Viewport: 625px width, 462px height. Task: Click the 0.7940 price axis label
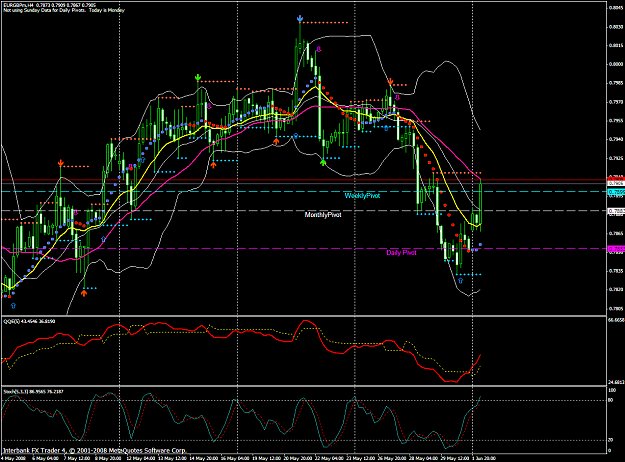coord(616,139)
